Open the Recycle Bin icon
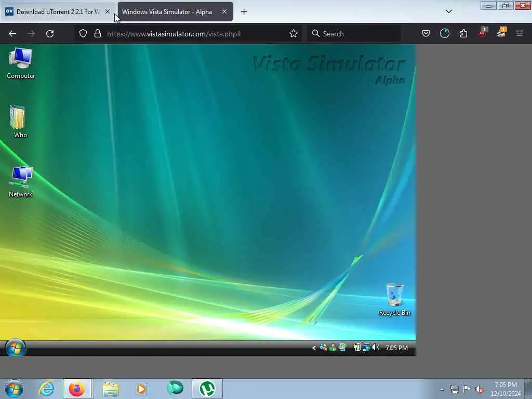Viewport: 532px width, 399px height. pos(395,300)
